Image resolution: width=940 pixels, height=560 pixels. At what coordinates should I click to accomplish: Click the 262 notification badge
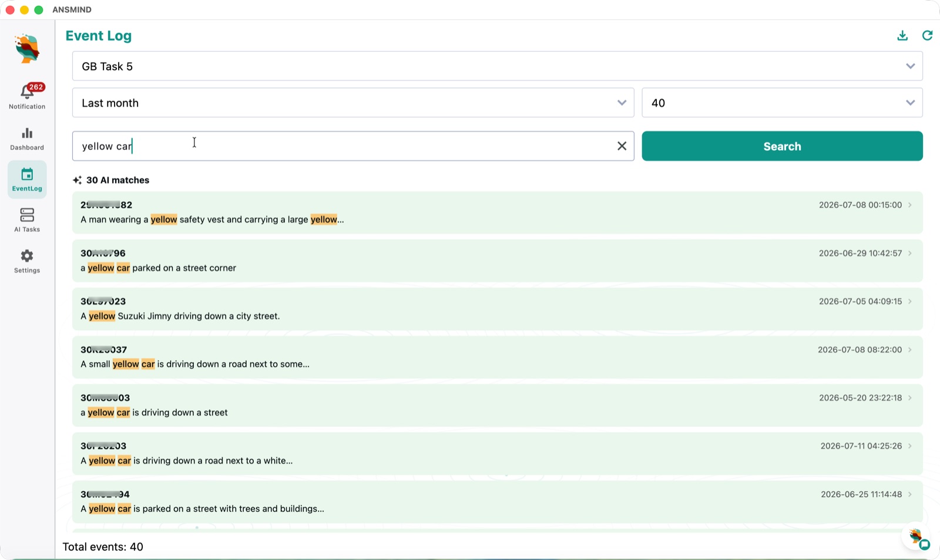pyautogui.click(x=36, y=87)
